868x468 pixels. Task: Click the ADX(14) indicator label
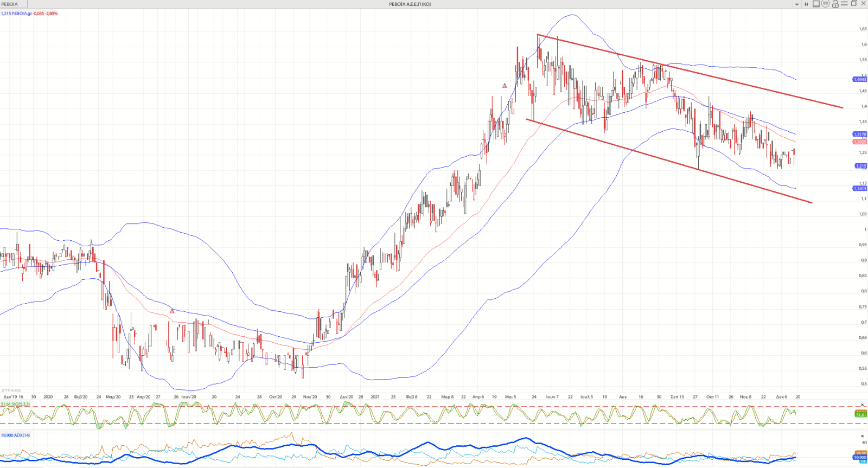pos(16,435)
